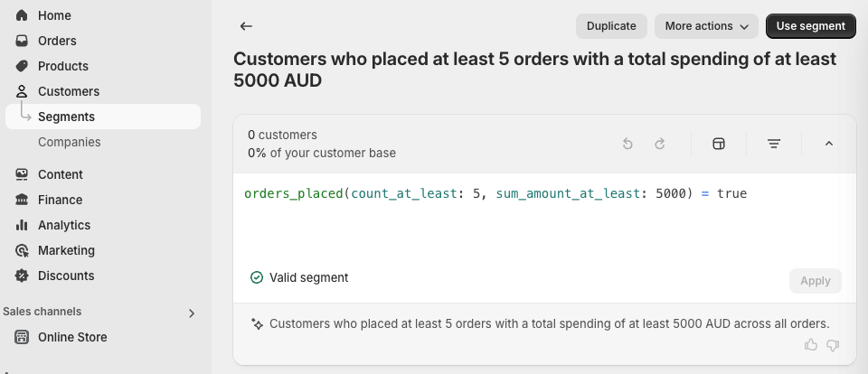Open the More actions dropdown
This screenshot has height=374, width=868.
click(x=706, y=26)
